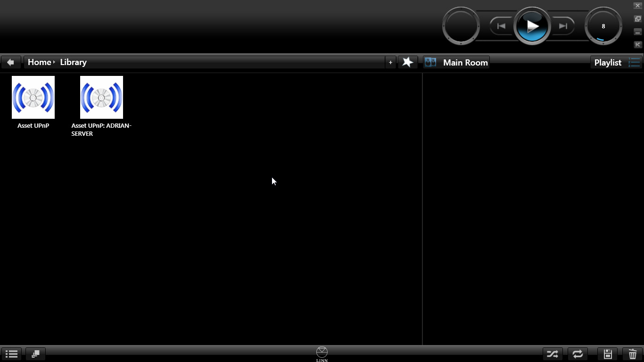Open the Asset UPnP library
Screen dimensions: 644x362
coord(33,98)
